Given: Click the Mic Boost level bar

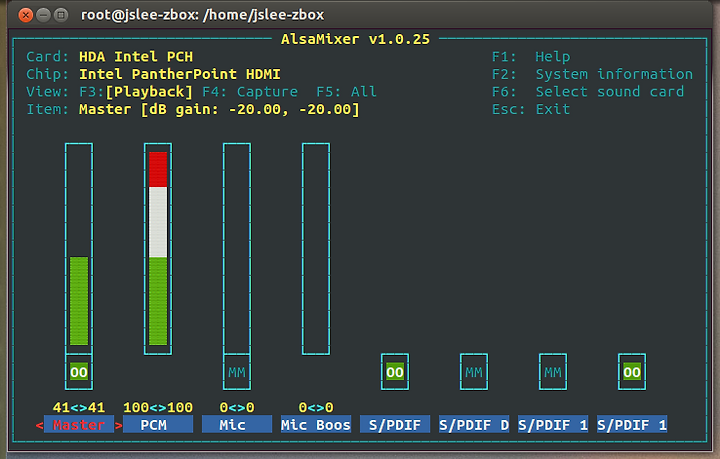Looking at the screenshot, I should coord(316,249).
